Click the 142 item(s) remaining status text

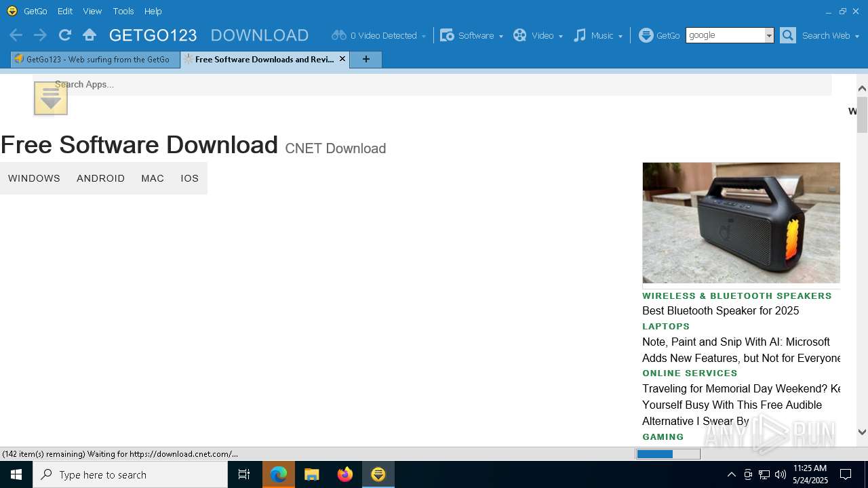tap(120, 454)
